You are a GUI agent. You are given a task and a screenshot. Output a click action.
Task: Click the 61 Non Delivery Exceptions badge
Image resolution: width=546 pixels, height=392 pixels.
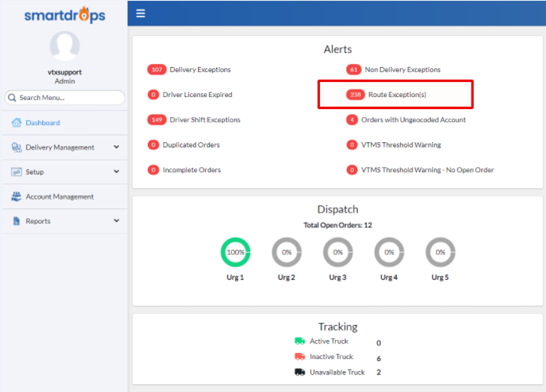354,69
